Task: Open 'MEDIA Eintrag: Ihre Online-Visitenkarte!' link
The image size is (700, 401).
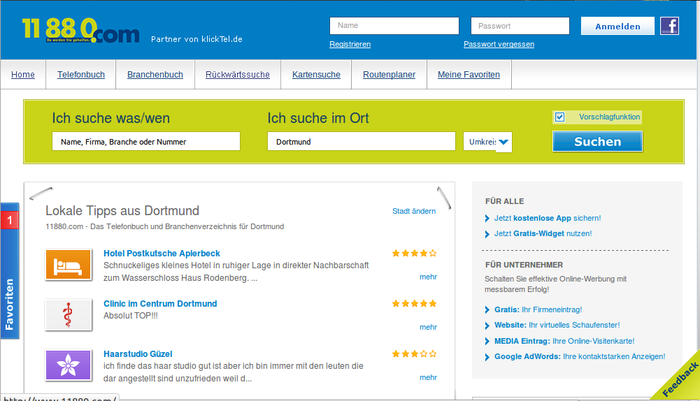Action: [x=564, y=341]
